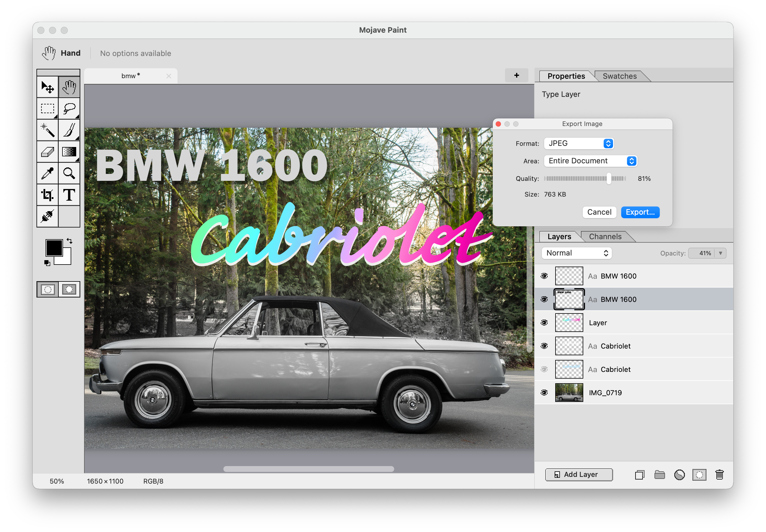Click the Add Layer button
Screen dimensions: 766x532
pyautogui.click(x=579, y=474)
